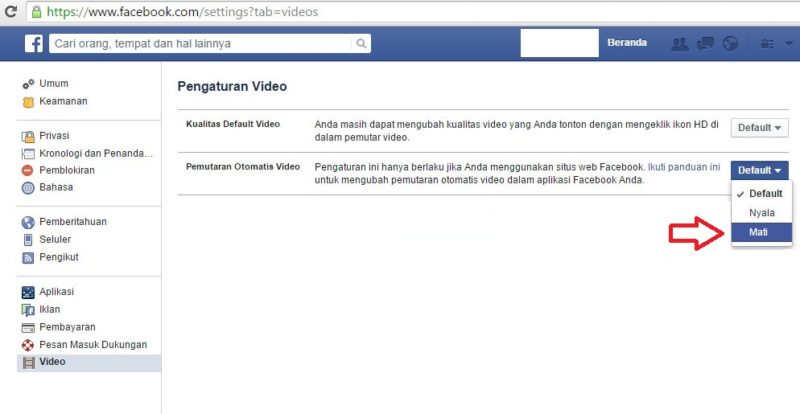Viewport: 800px width, 414px height.
Task: Open Aplikasi settings
Action: (57, 292)
